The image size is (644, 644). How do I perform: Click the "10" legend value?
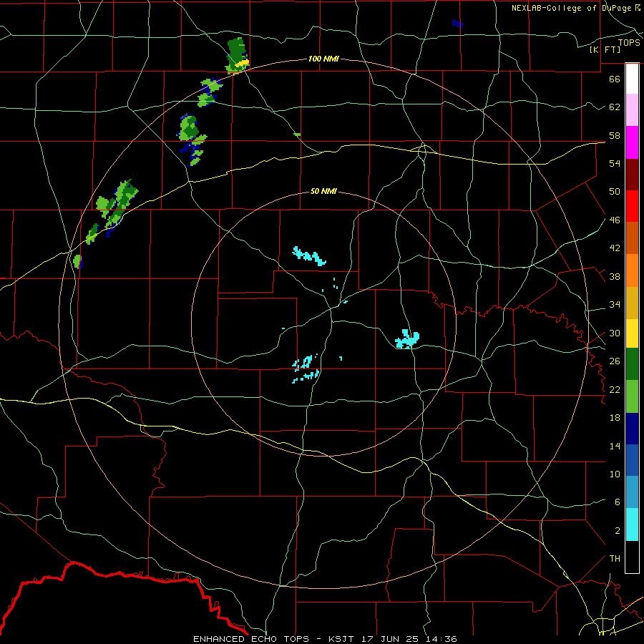(x=615, y=474)
